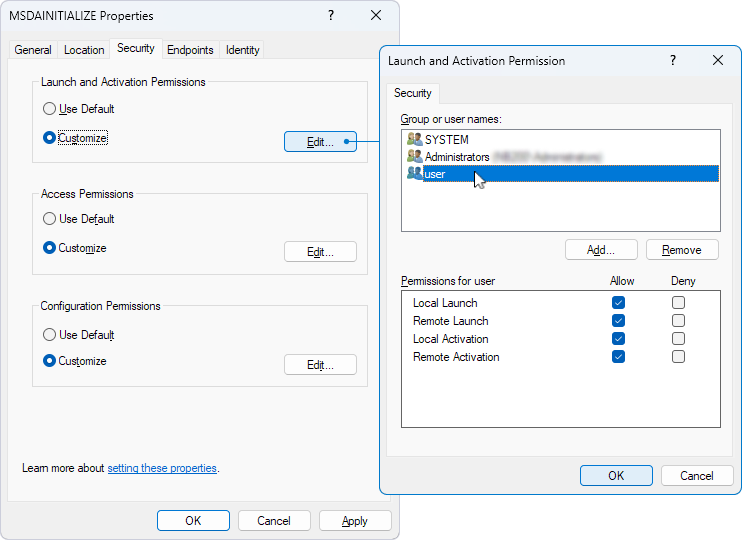
Task: Click Edit for Configuration Permissions
Action: pyautogui.click(x=320, y=364)
